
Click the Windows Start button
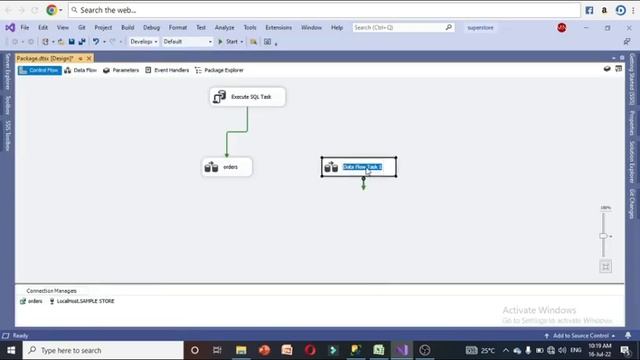(x=11, y=350)
